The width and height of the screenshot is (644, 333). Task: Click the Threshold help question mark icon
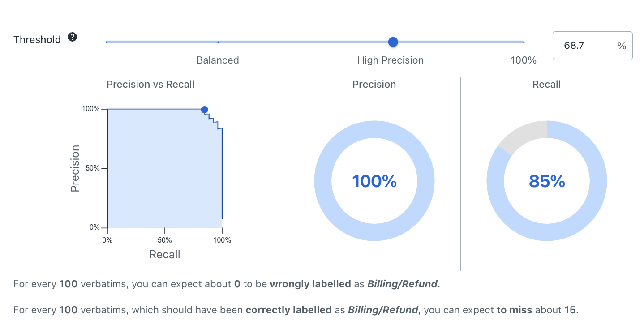[x=72, y=37]
